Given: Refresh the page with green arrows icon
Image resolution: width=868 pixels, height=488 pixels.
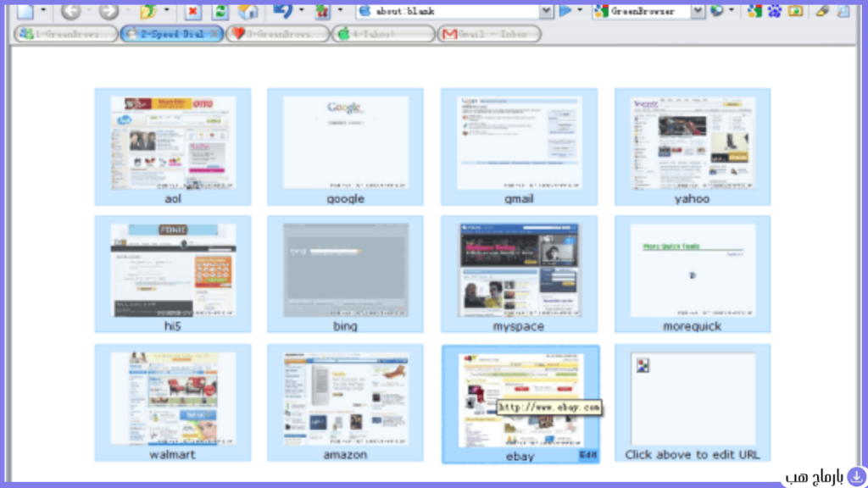Looking at the screenshot, I should point(220,11).
